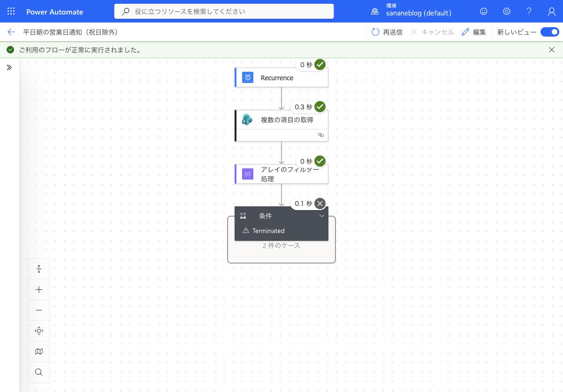Click the Recurrence clock icon

(248, 77)
